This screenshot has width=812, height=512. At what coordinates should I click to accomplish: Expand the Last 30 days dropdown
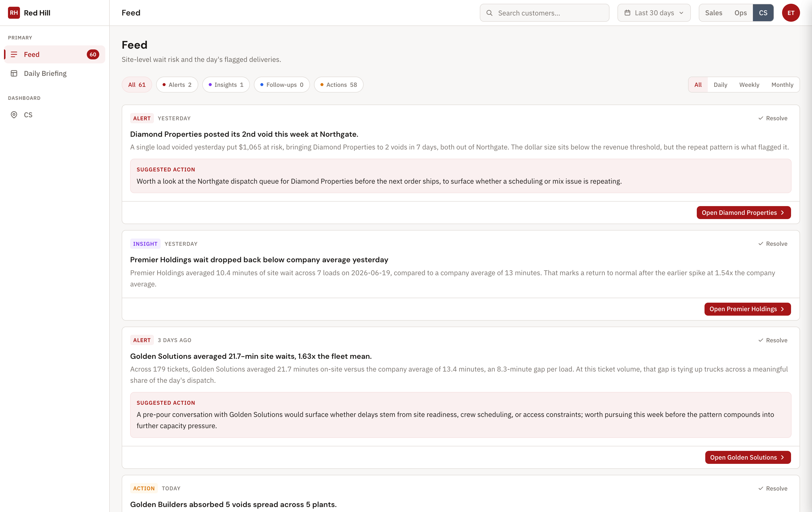click(654, 13)
